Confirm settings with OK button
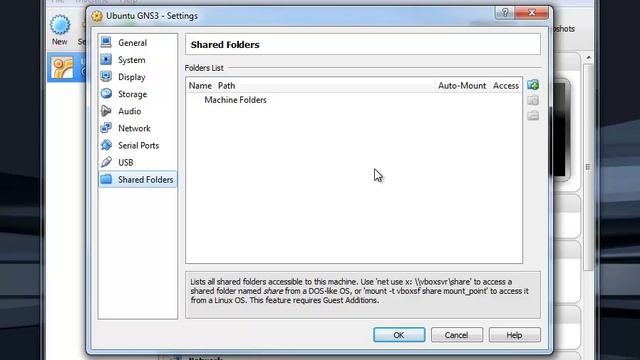Image resolution: width=640 pixels, height=360 pixels. [x=399, y=335]
